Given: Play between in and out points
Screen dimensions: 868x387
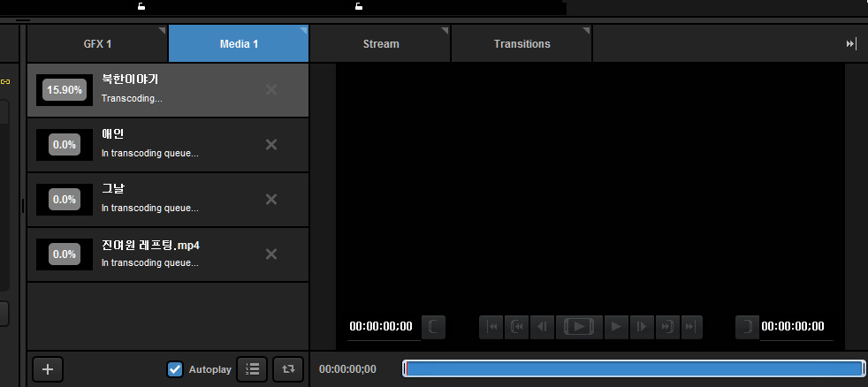Looking at the screenshot, I should (x=579, y=327).
